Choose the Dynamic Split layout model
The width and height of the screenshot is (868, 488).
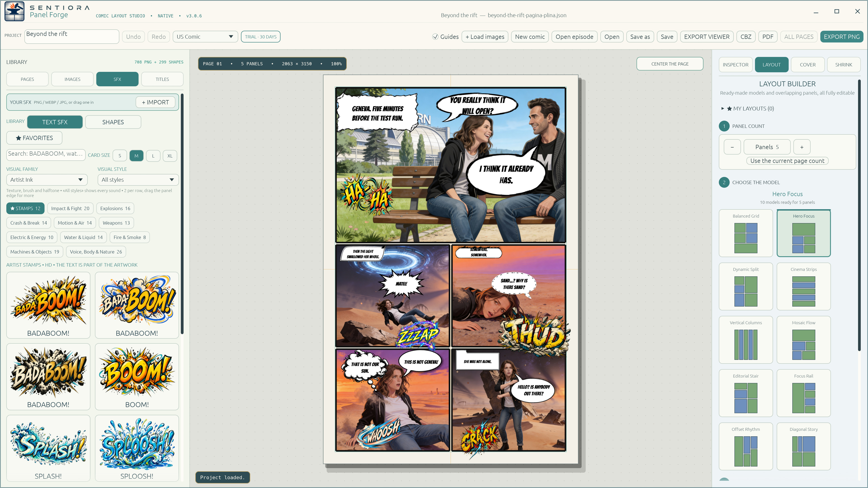[x=746, y=287]
